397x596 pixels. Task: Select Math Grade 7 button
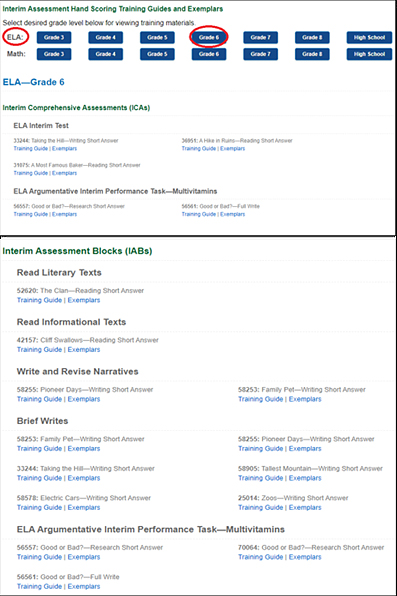pyautogui.click(x=260, y=54)
